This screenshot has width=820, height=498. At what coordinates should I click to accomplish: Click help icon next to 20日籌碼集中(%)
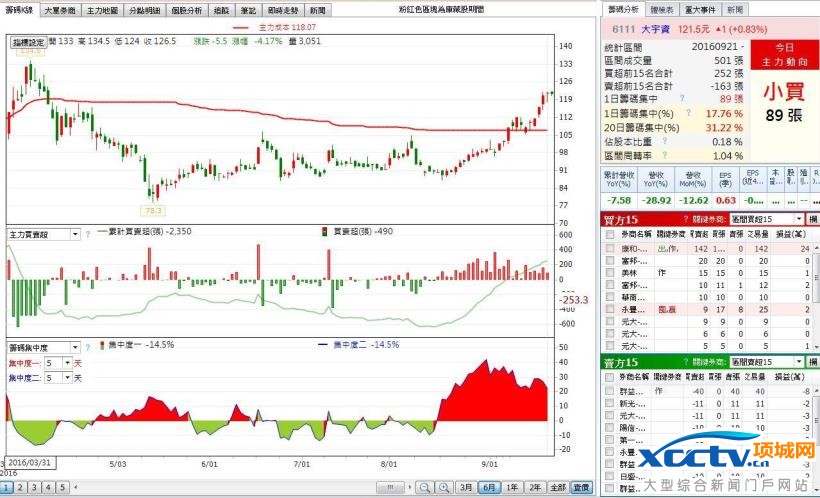click(690, 128)
